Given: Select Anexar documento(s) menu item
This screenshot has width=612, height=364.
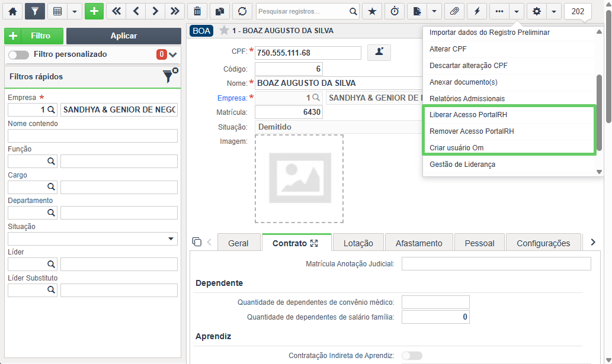Looking at the screenshot, I should tap(463, 82).
